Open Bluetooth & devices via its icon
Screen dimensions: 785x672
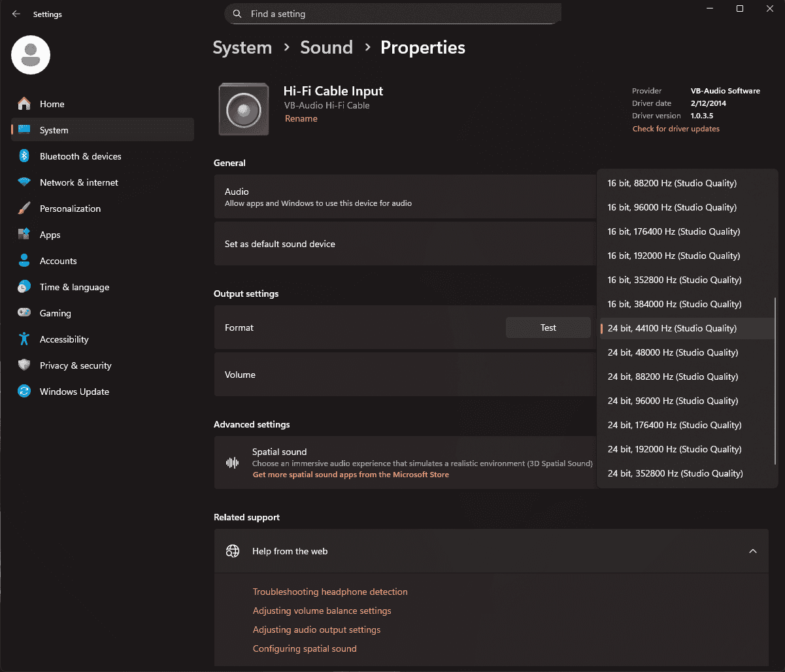(x=24, y=156)
